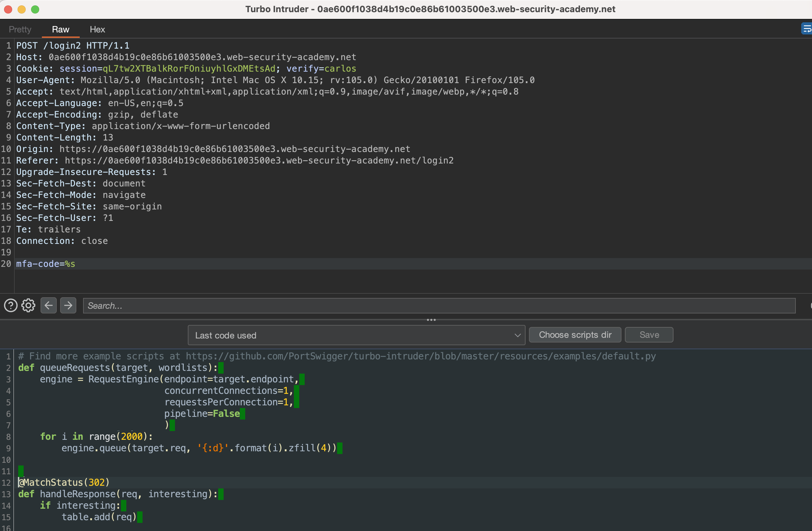Image resolution: width=812 pixels, height=531 pixels.
Task: Go to previous search match arrow
Action: (x=48, y=305)
